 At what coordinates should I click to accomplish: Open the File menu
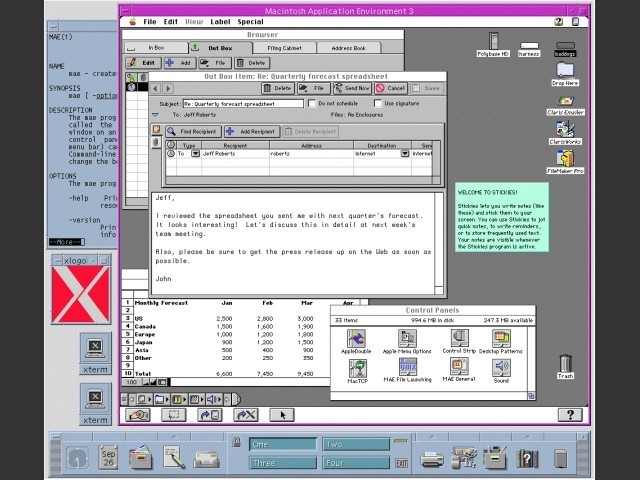tap(150, 22)
